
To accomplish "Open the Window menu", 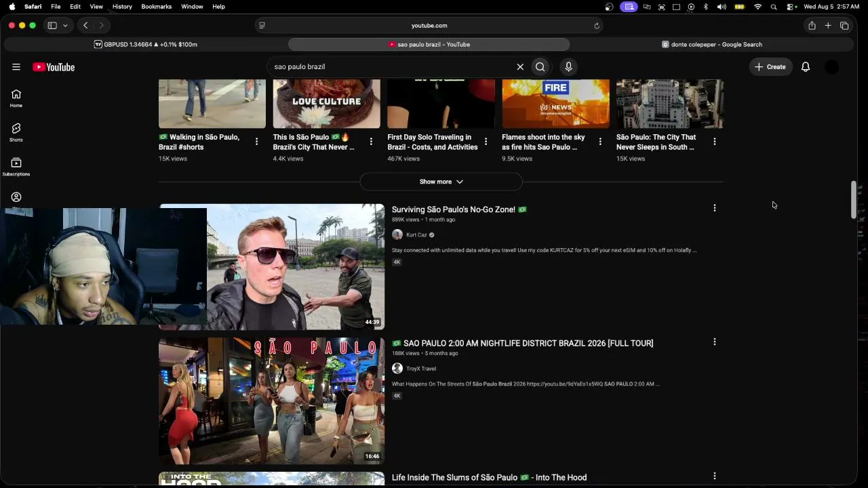I will 192,7.
